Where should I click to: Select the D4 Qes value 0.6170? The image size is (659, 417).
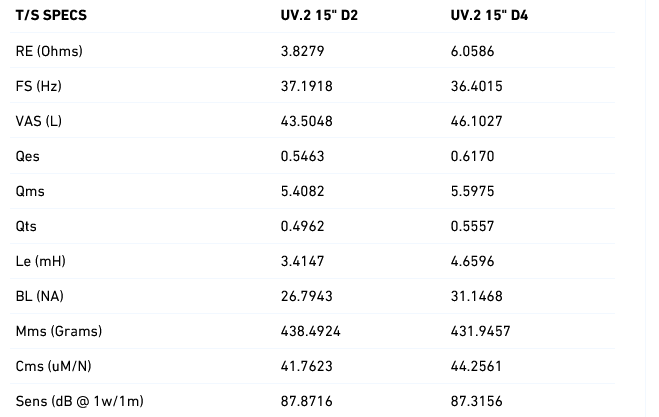point(474,156)
